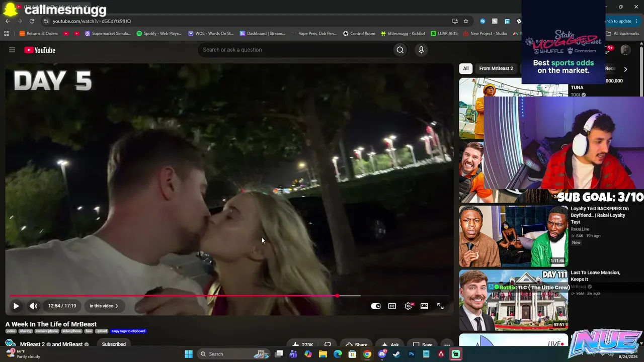The image size is (644, 362).
Task: Switch the player to theater mode
Action: (x=424, y=306)
